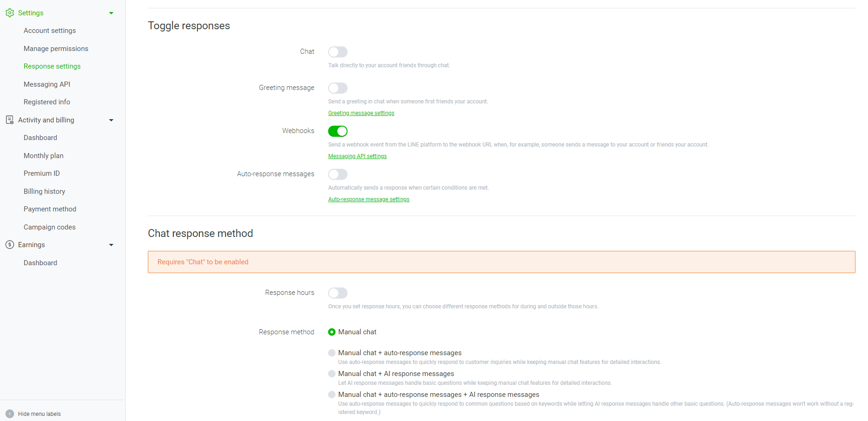Select the Manual chat radio option
Screen dimensions: 868x421
pos(332,332)
